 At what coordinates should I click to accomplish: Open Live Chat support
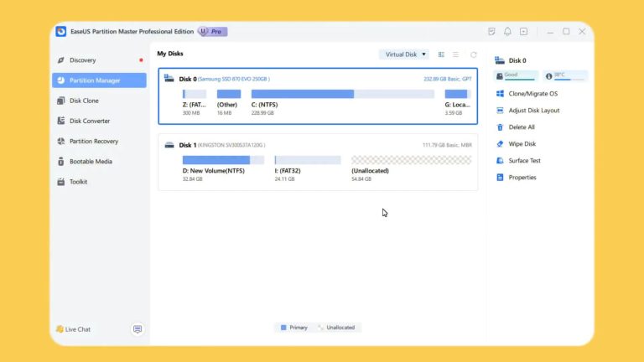73,329
